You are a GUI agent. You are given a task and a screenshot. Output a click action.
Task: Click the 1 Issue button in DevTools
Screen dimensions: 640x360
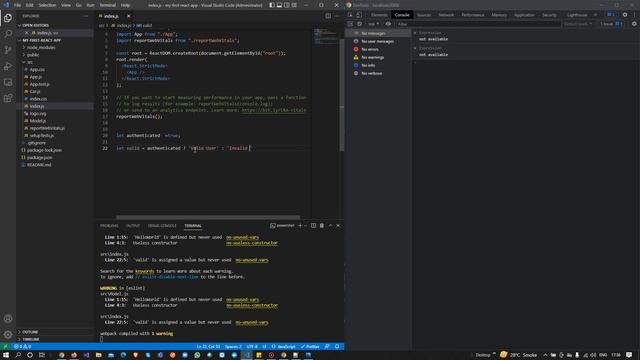(611, 24)
